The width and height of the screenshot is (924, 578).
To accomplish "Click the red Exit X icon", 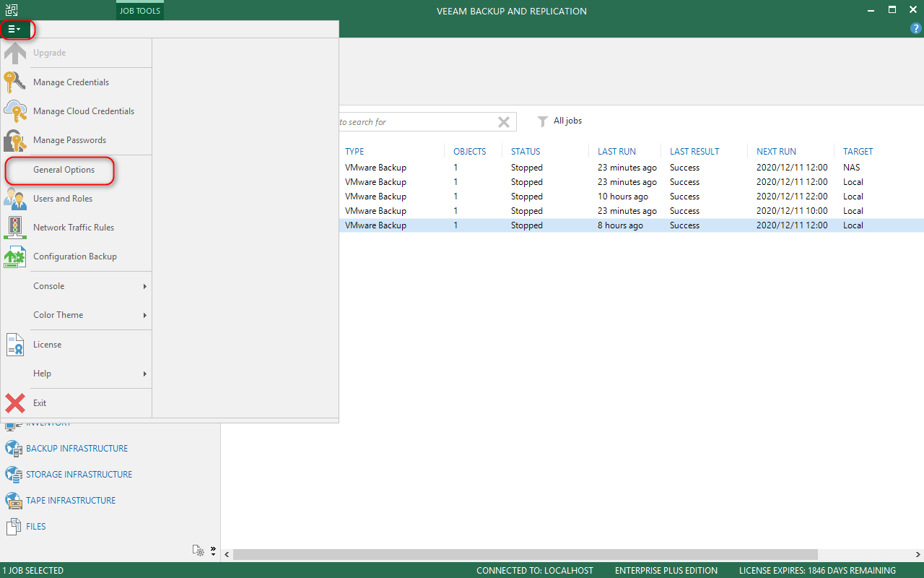I will (15, 403).
